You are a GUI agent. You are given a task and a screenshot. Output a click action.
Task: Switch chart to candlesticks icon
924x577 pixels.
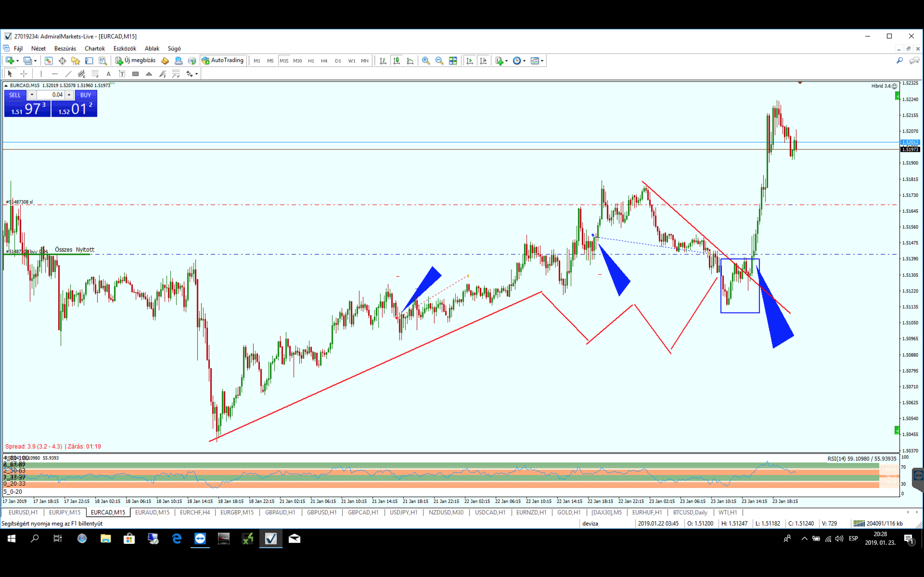click(396, 61)
